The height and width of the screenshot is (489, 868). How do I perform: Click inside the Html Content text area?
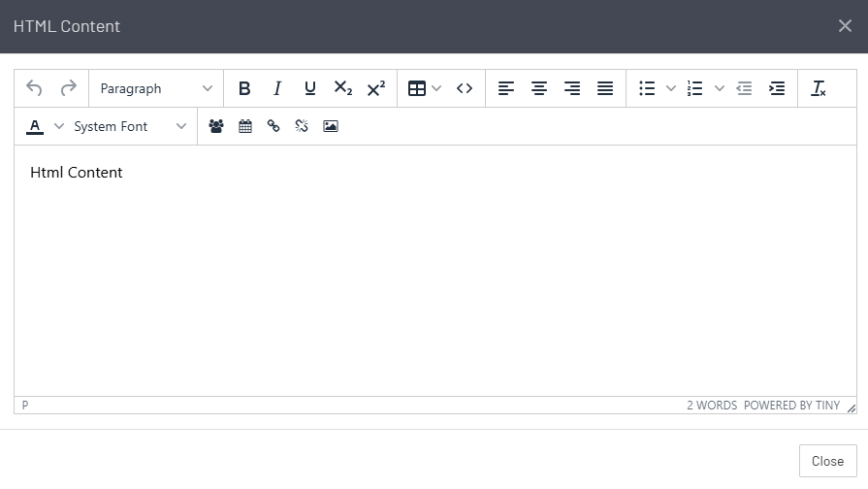(434, 272)
